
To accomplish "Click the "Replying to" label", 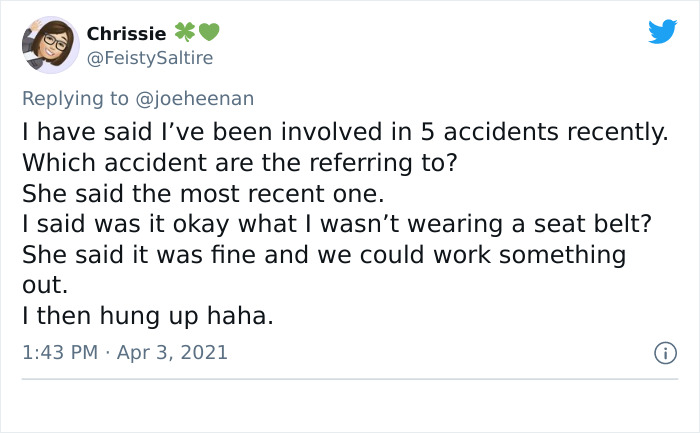I will 77,98.
